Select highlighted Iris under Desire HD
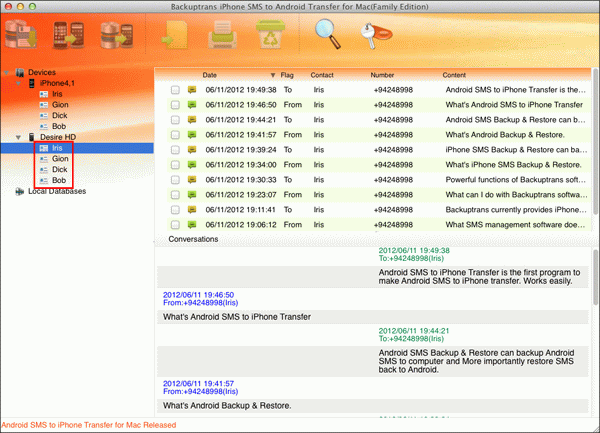This screenshot has width=600, height=433. (57, 148)
